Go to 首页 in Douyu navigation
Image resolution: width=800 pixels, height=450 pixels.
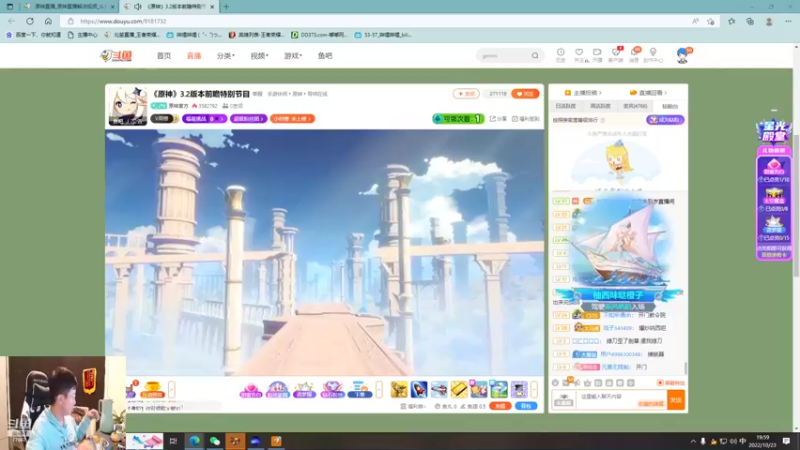(x=164, y=56)
